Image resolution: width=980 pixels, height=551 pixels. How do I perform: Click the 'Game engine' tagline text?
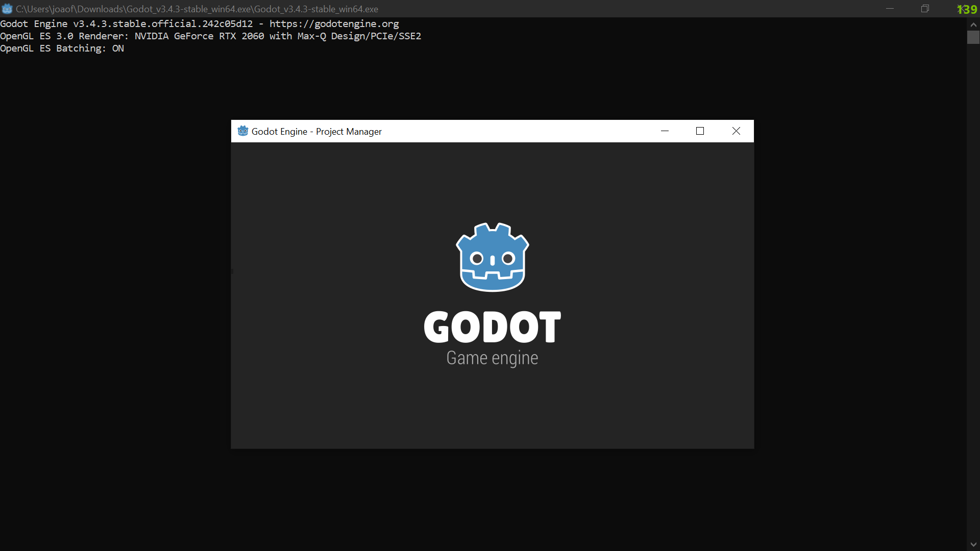492,358
